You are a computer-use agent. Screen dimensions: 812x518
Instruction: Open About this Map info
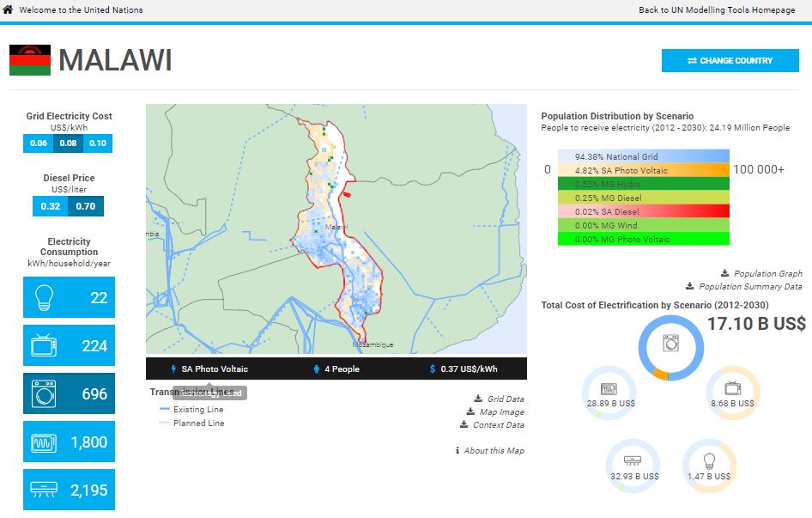pos(494,451)
